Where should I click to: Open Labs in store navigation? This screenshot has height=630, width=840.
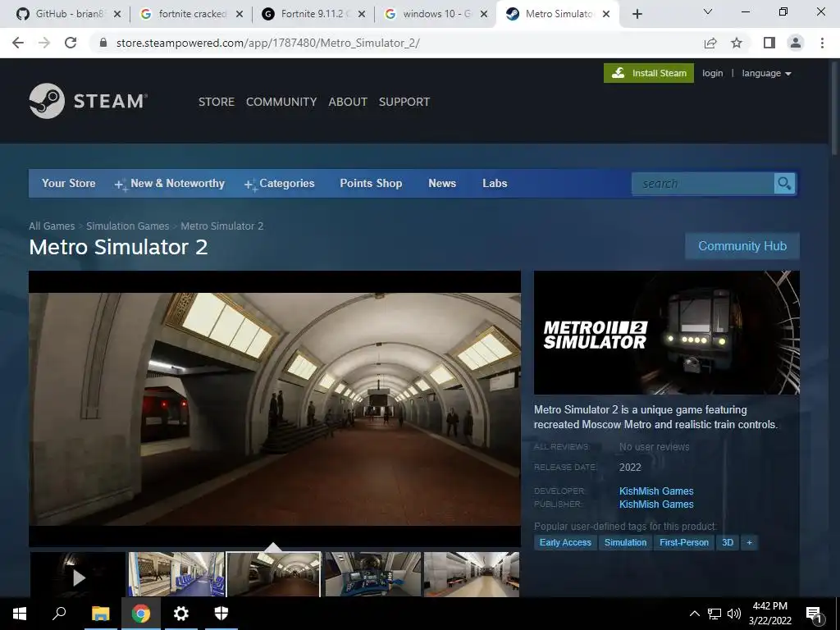pos(495,183)
